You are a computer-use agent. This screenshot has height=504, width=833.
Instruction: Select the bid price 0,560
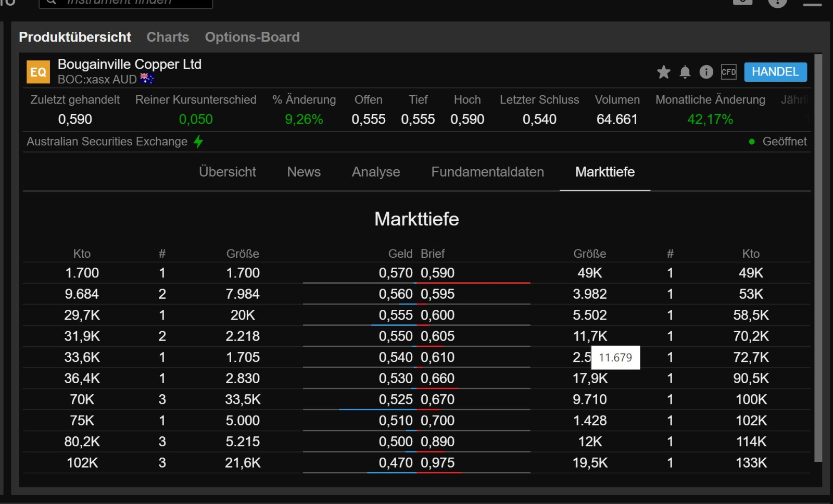(x=396, y=294)
